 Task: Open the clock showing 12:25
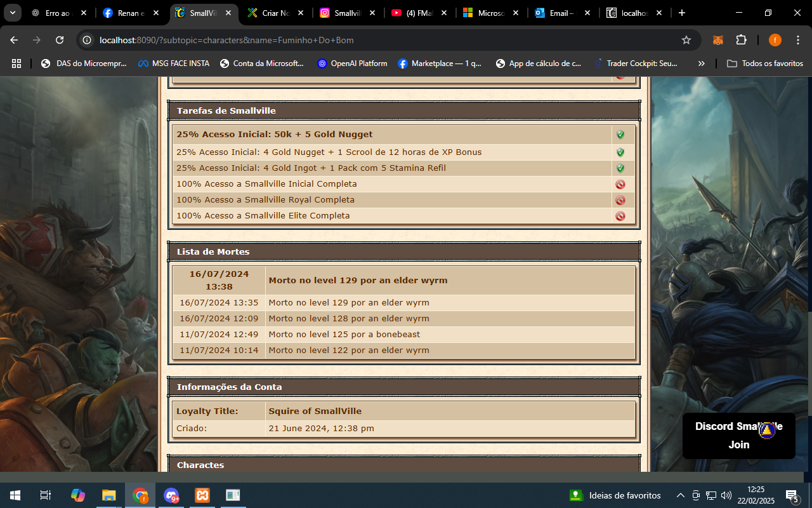point(757,495)
